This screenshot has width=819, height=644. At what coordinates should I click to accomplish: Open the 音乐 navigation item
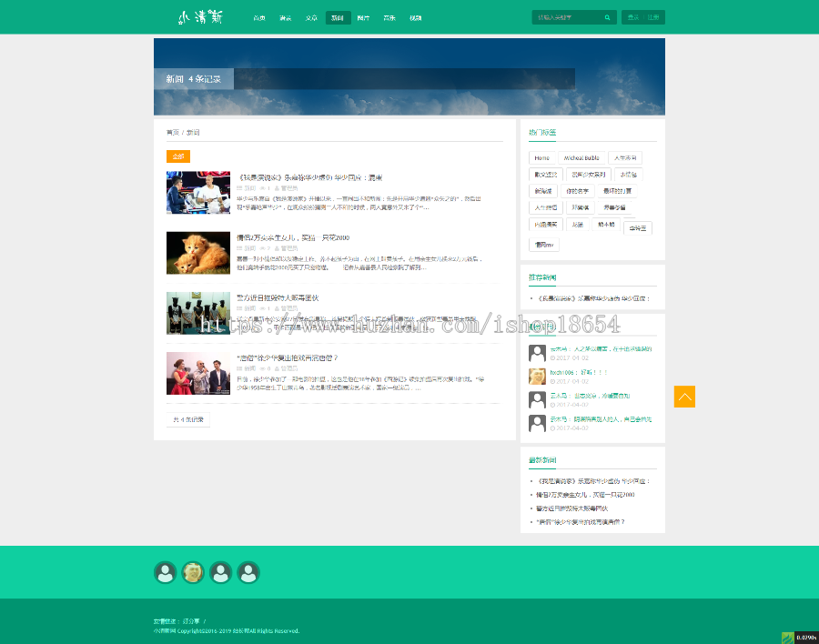(x=389, y=18)
